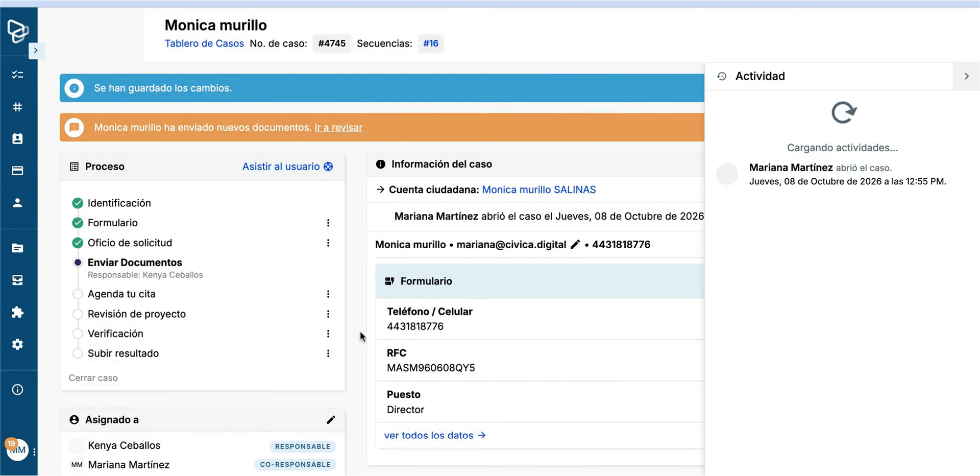This screenshot has width=980, height=476.
Task: Click the Verificación step circle
Action: (78, 334)
